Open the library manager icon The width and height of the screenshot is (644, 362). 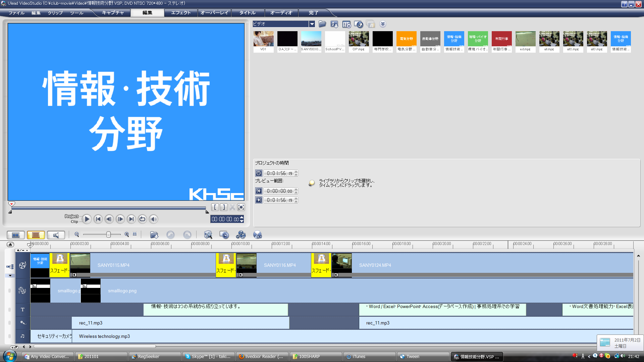pyautogui.click(x=346, y=24)
